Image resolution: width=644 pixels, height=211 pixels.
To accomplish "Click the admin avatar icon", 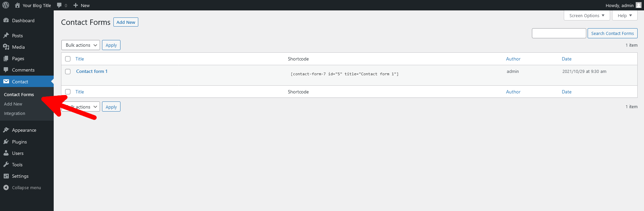I will click(x=638, y=5).
